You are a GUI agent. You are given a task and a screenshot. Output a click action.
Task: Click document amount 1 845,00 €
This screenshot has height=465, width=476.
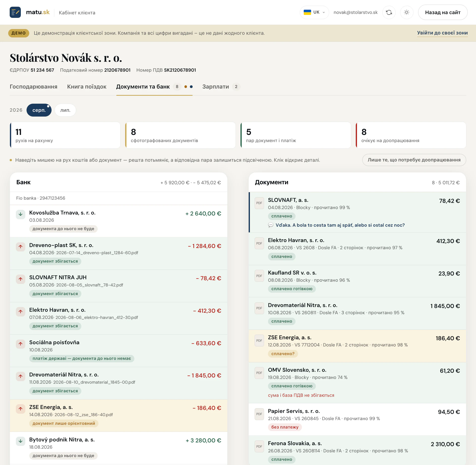[445, 306]
